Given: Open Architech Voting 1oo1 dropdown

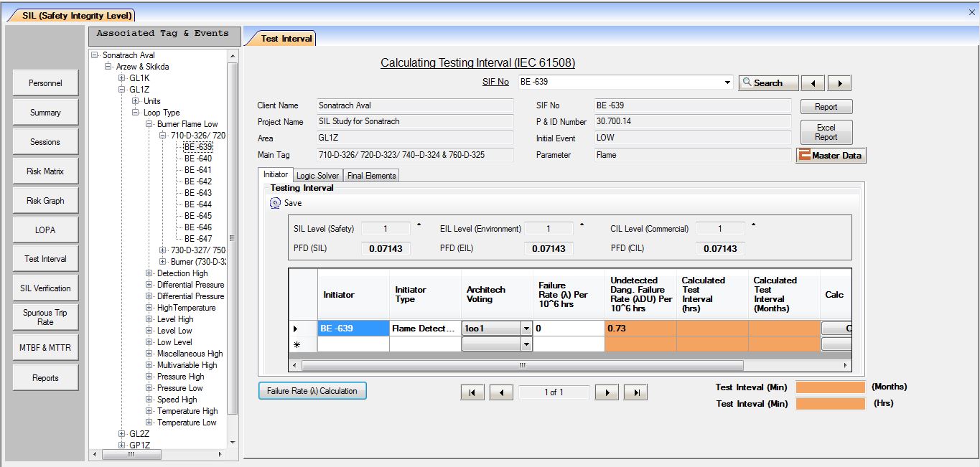Looking at the screenshot, I should pos(527,328).
